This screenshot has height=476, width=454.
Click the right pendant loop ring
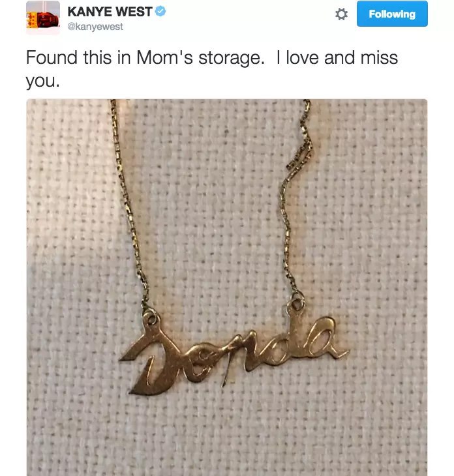(296, 303)
